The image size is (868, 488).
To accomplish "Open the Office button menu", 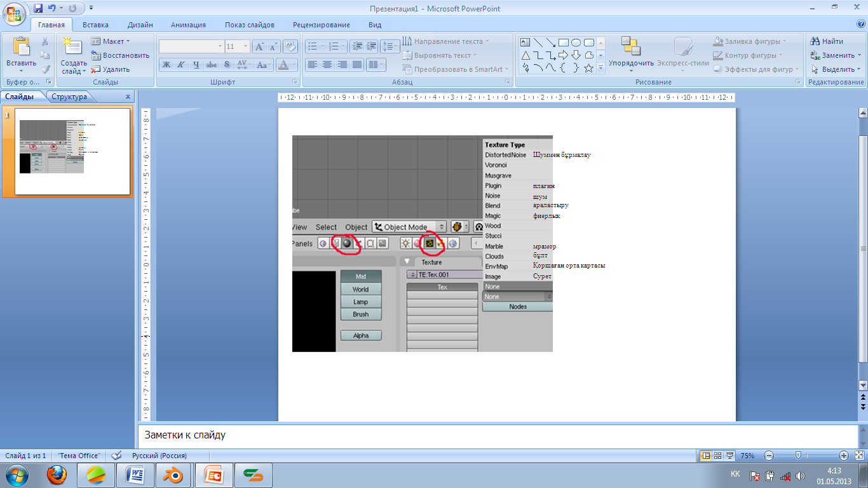I will (15, 13).
